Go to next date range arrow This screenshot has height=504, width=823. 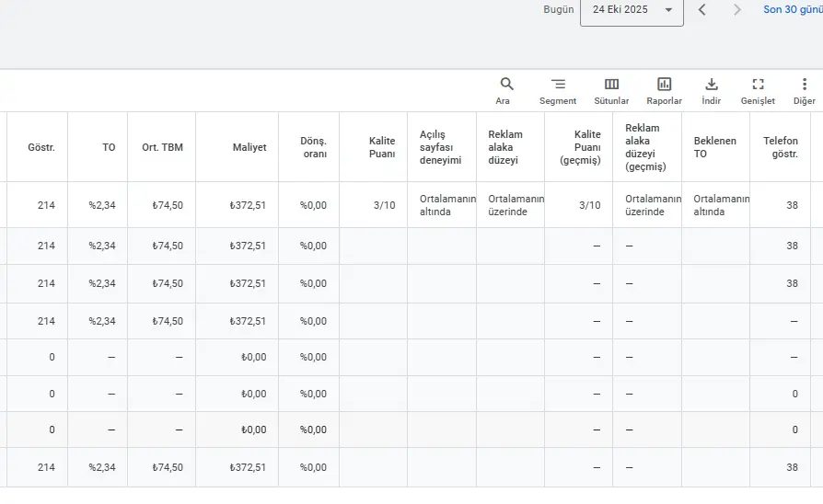(x=736, y=10)
